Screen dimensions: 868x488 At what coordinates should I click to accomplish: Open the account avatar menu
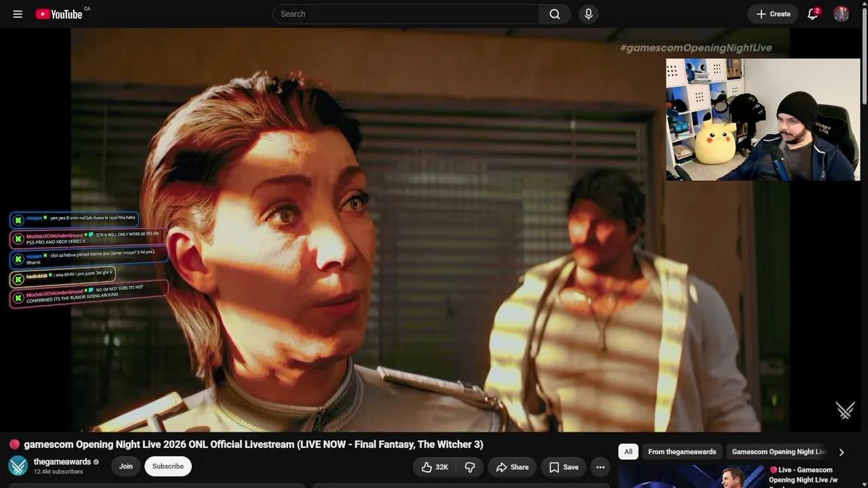pos(842,14)
